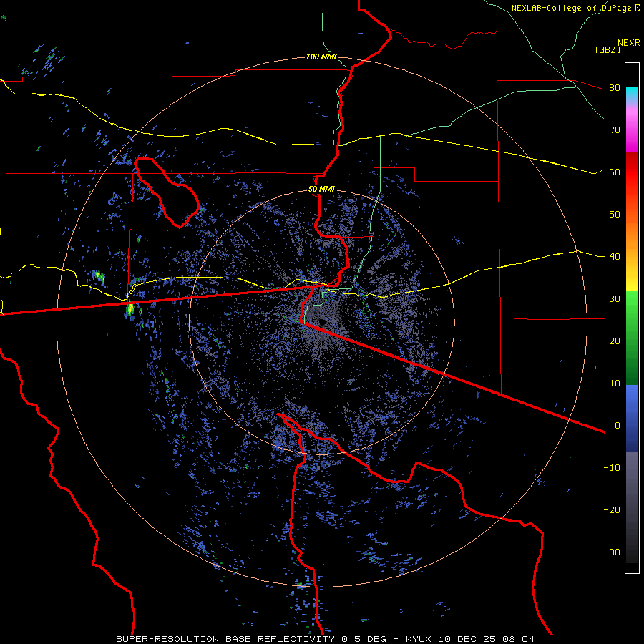
Task: Click the 60 value on the dBZ scale
Action: (615, 172)
